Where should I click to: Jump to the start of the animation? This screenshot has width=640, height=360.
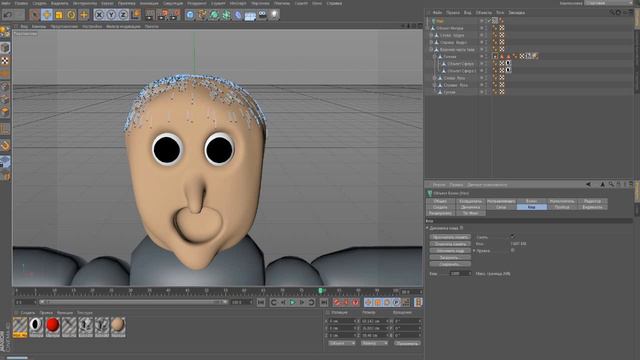coord(261,302)
